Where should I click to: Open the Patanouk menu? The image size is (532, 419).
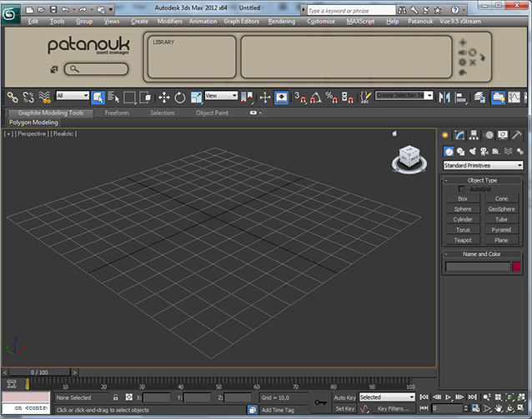[420, 22]
